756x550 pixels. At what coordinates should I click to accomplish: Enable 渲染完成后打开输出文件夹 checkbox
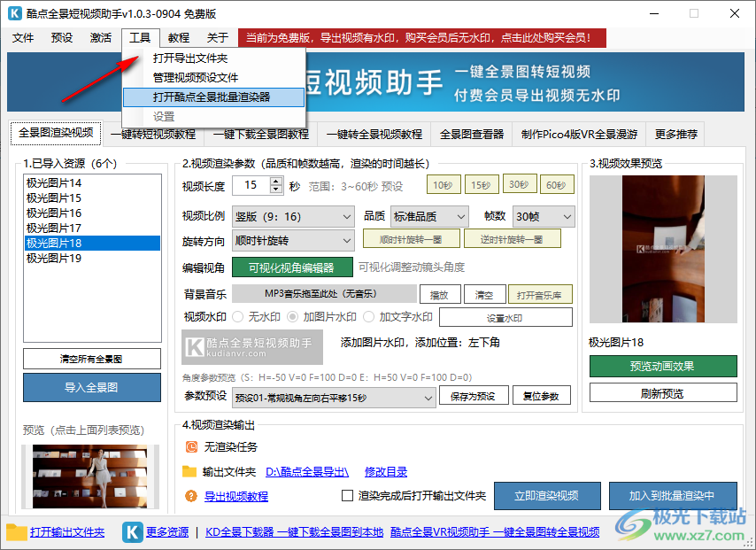pos(348,496)
